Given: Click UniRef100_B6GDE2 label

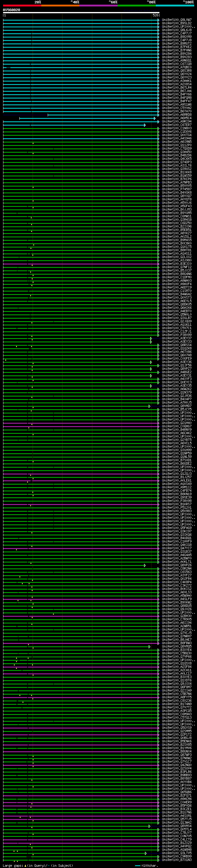Looking at the screenshot, I should tap(176, 464).
